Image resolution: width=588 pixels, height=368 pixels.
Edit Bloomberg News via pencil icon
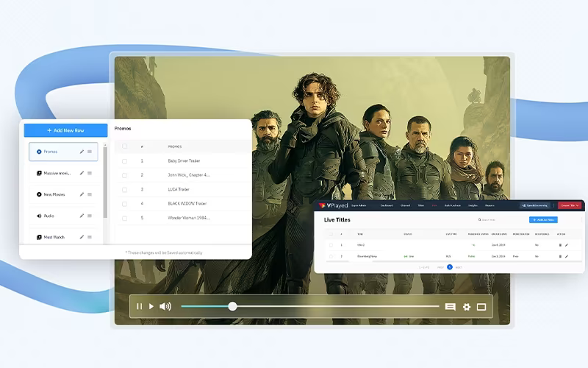[x=567, y=256]
